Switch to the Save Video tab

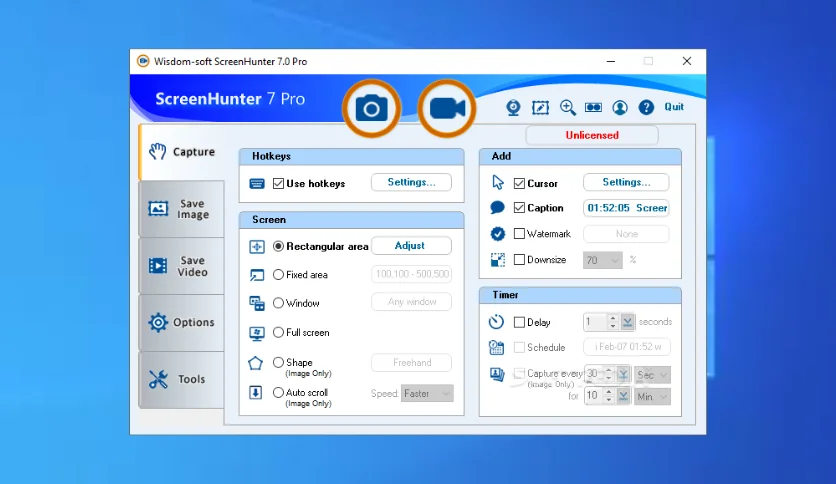click(x=181, y=266)
